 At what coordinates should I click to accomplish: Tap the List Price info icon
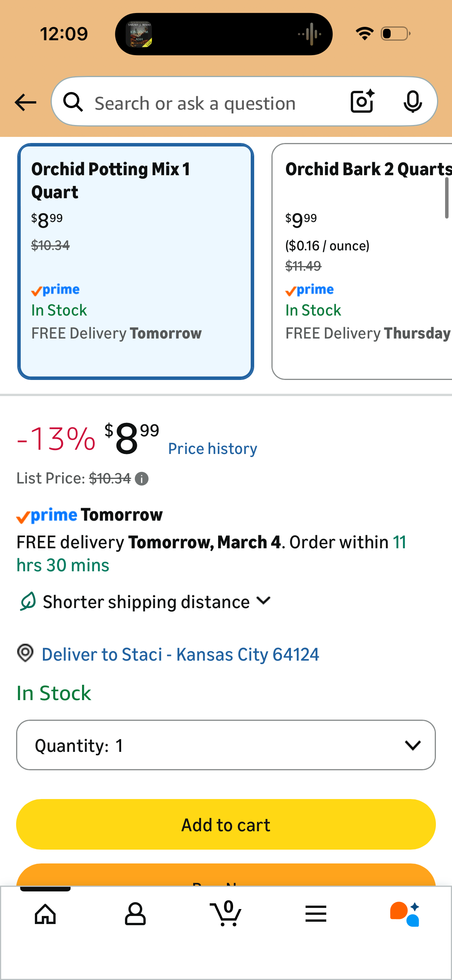[x=141, y=479]
